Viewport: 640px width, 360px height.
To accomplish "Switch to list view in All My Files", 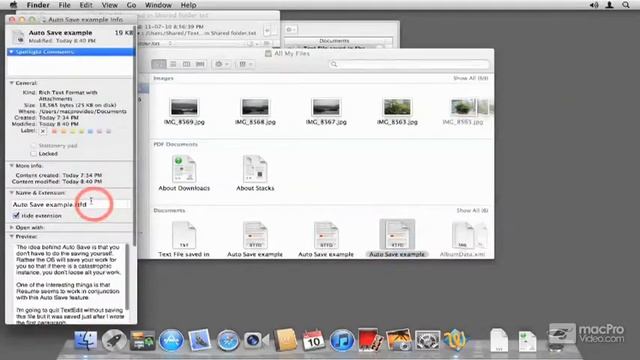I will pos(173,64).
